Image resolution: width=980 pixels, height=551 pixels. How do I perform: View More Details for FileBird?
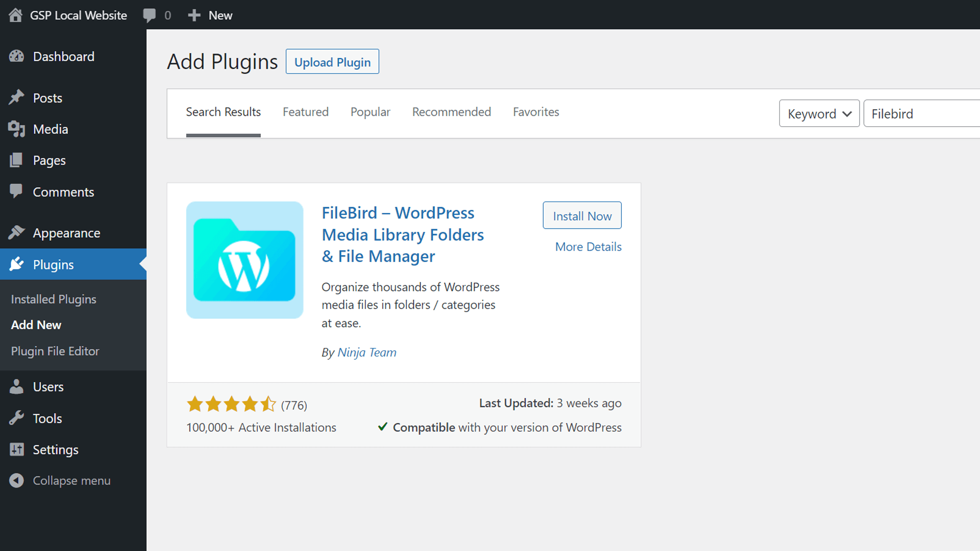(x=588, y=246)
